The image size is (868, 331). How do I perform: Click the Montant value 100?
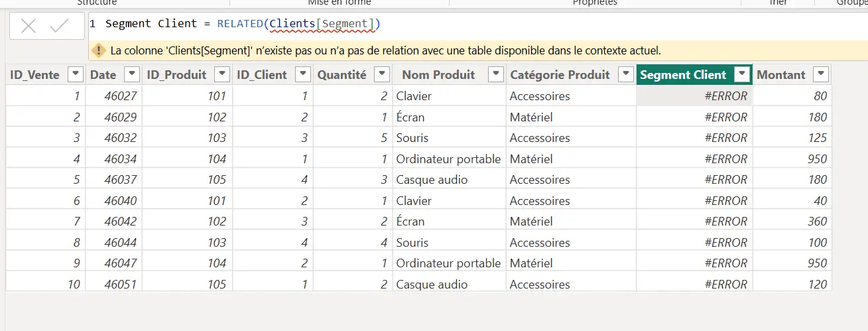point(792,243)
